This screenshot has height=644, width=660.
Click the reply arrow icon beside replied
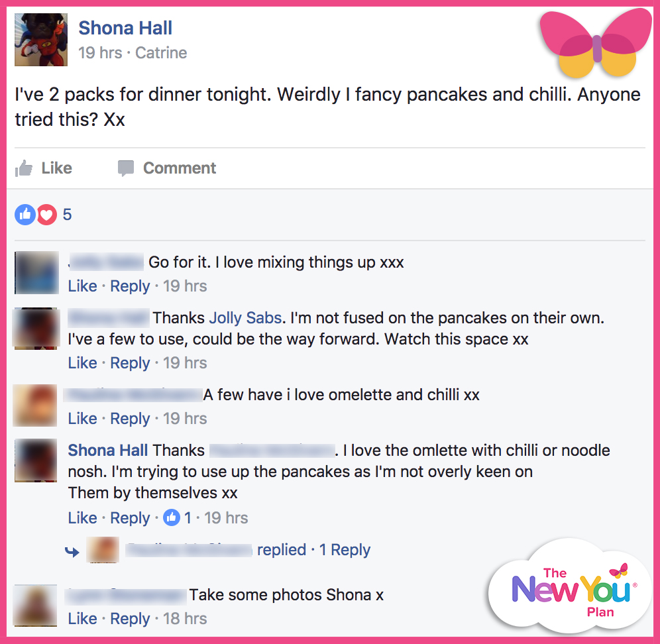[72, 551]
